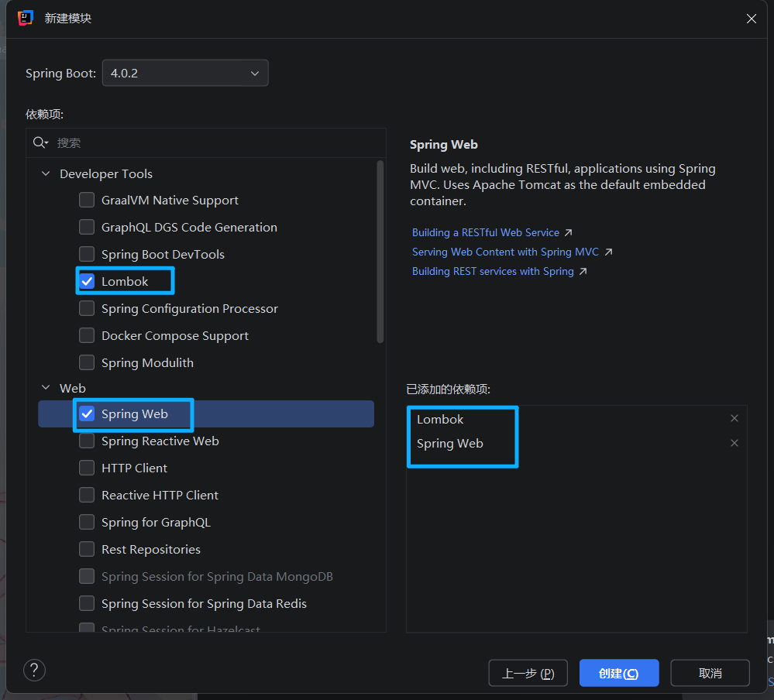Uncheck the Lombok dependency
This screenshot has height=700, width=774.
click(87, 282)
